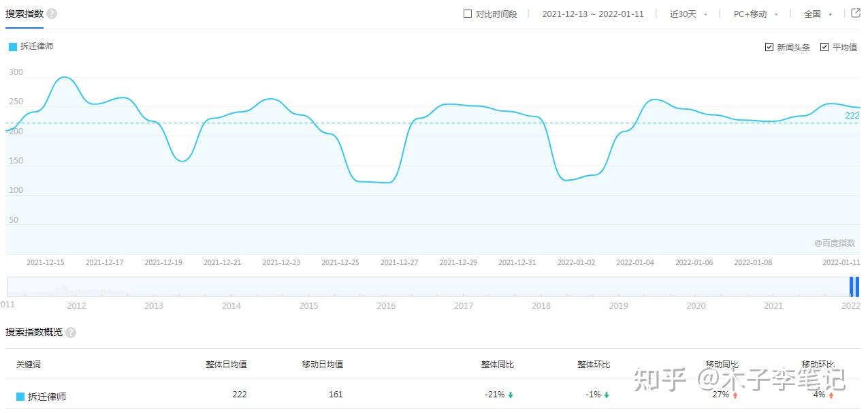Click the help icon beside 搜索指数 title

pyautogui.click(x=52, y=14)
